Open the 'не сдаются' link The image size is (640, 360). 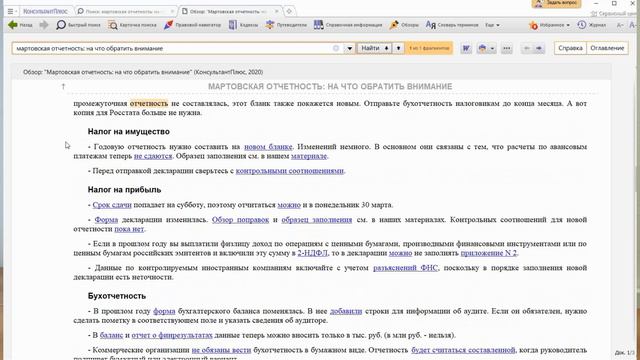pyautogui.click(x=153, y=156)
